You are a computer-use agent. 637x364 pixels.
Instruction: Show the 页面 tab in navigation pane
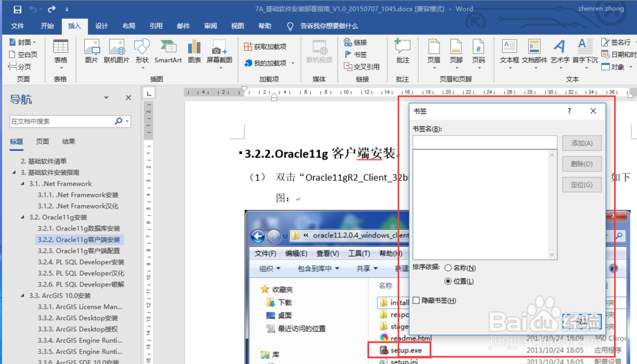tap(42, 142)
